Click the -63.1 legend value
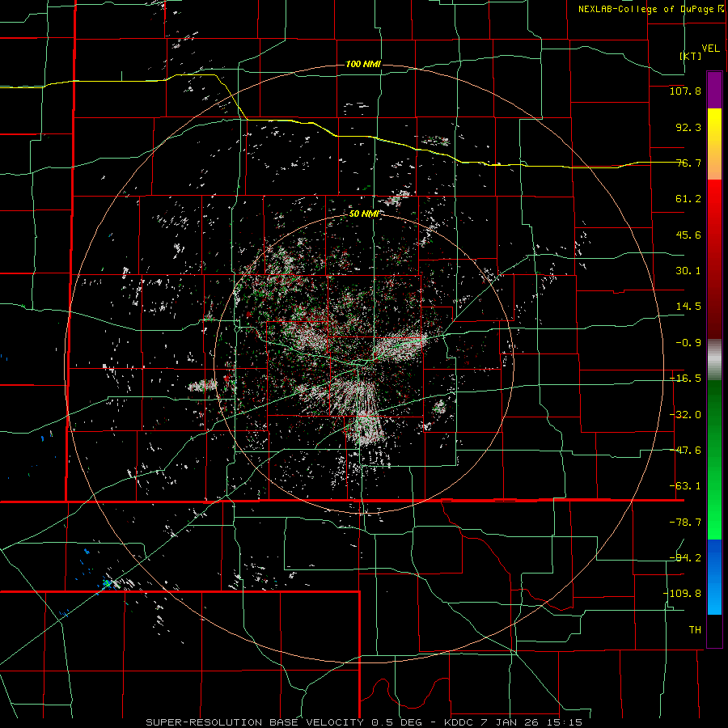Image resolution: width=728 pixels, height=728 pixels. (685, 486)
